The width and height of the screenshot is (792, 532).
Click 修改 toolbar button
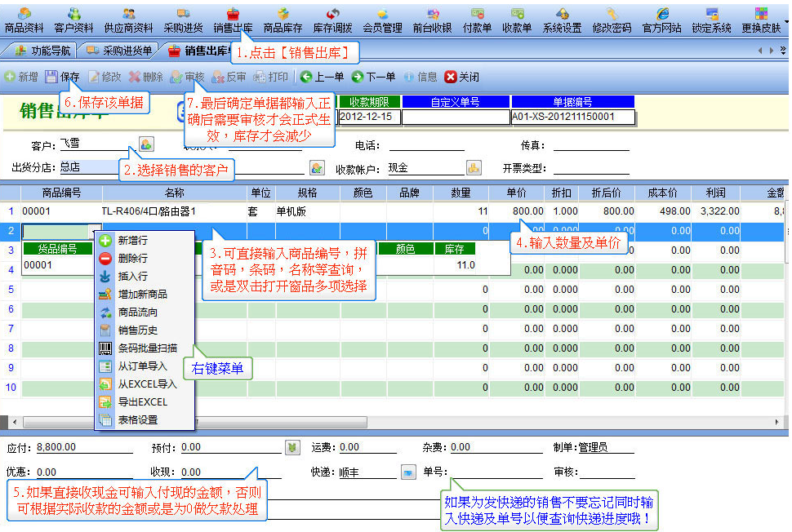(x=105, y=77)
